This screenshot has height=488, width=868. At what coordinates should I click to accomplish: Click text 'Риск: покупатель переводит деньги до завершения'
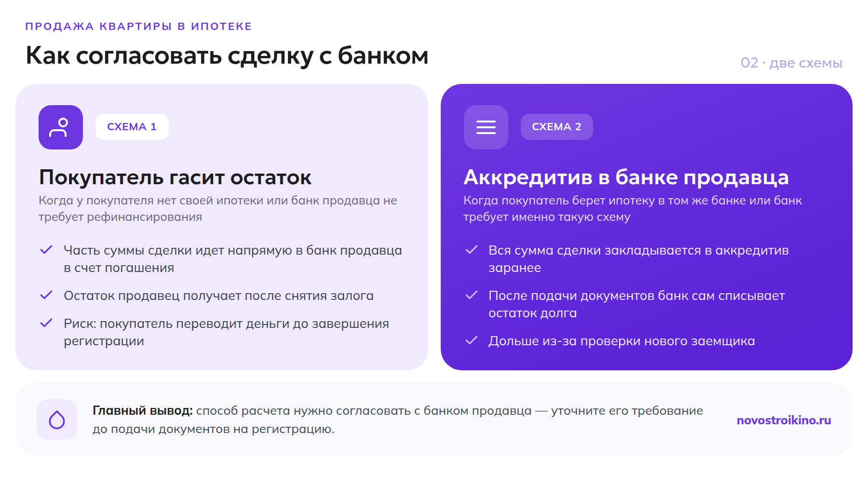pyautogui.click(x=227, y=324)
